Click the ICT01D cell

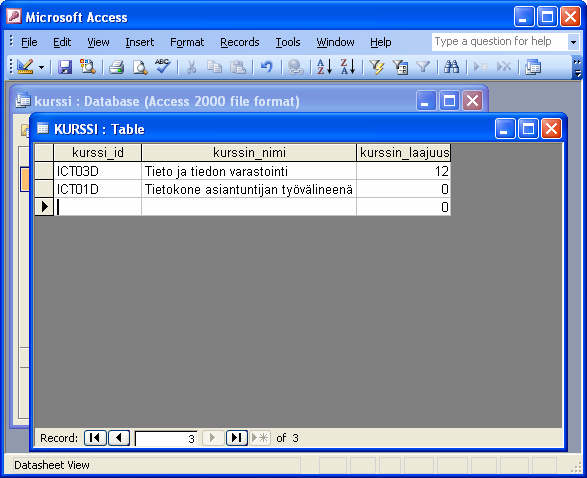[97, 189]
